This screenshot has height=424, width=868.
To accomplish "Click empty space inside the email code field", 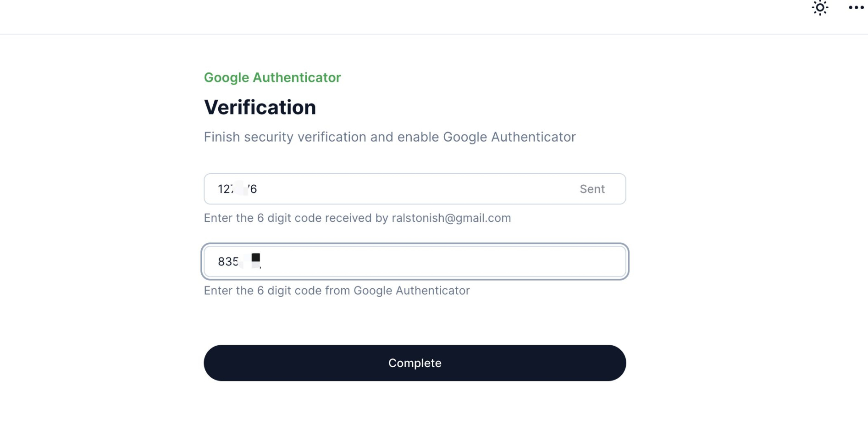I will click(x=413, y=189).
